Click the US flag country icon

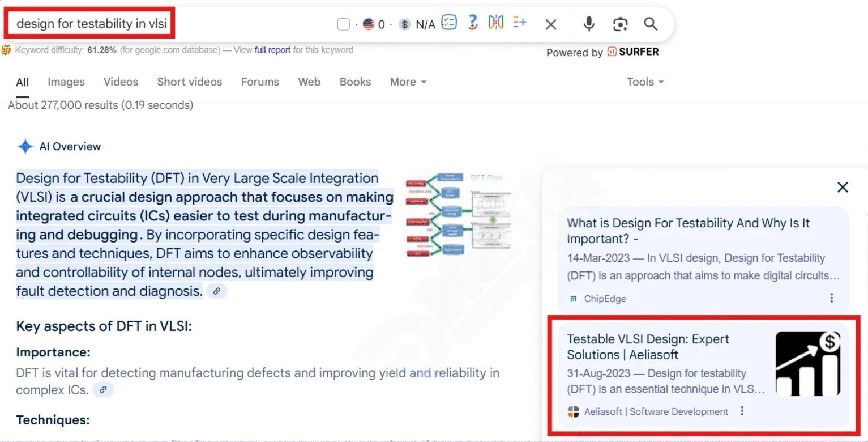click(369, 24)
